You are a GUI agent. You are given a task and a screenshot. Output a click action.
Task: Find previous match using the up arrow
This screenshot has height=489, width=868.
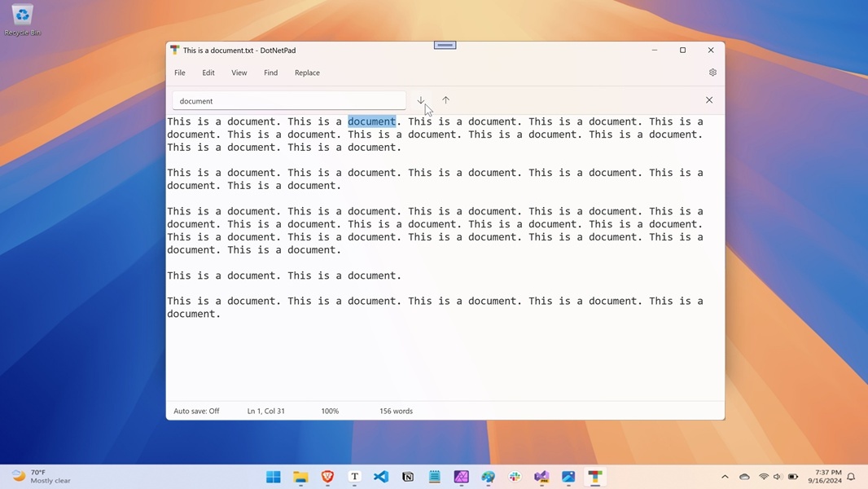[445, 99]
